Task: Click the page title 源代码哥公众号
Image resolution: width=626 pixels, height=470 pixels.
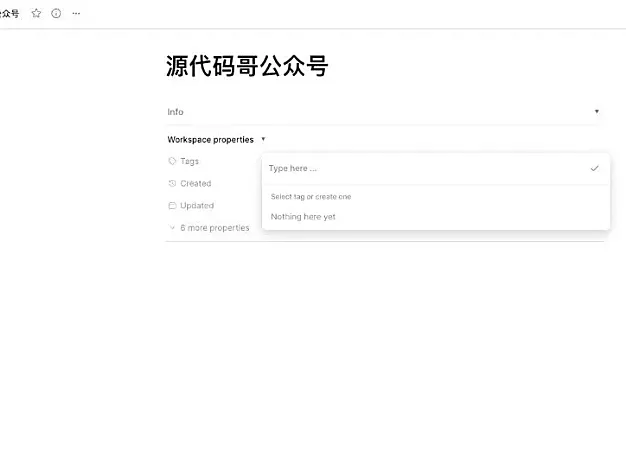Action: (247, 66)
